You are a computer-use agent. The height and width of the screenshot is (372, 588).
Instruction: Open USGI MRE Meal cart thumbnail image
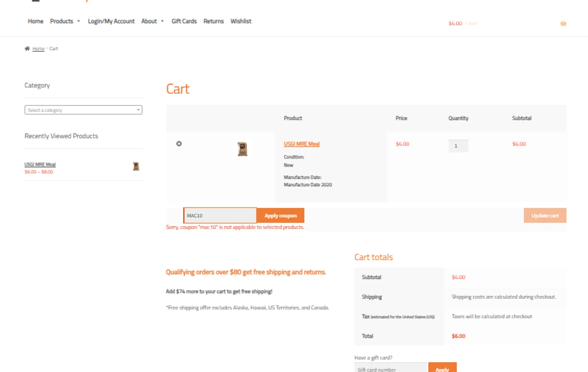tap(242, 149)
